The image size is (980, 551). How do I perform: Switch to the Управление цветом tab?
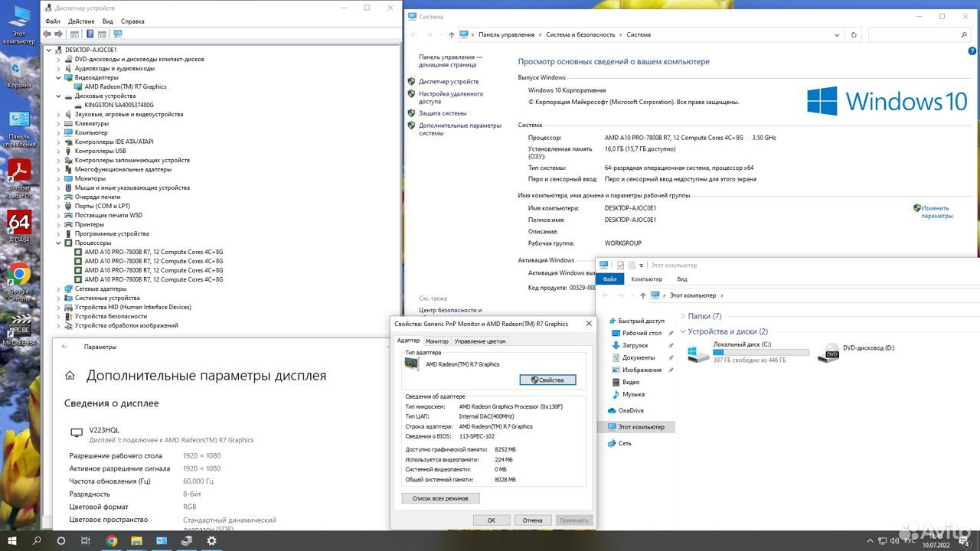(x=480, y=341)
